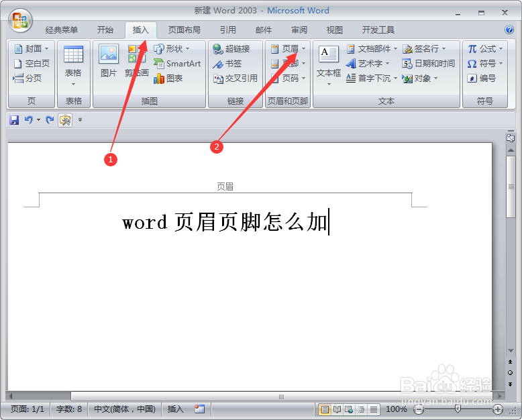Switch to the Page Layout (页面布局) tab
This screenshot has width=522, height=420.
[184, 30]
